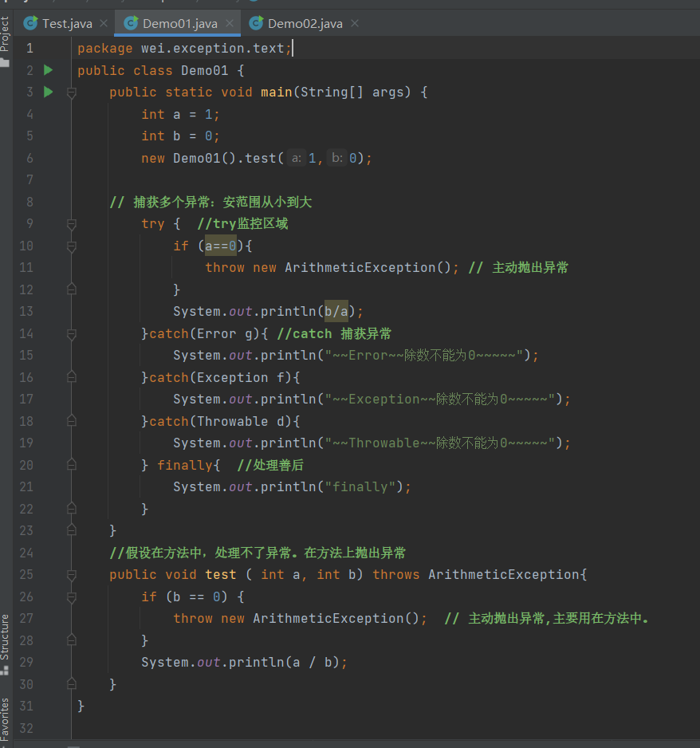Toggle fold marker at finally line 20
The width and height of the screenshot is (700, 748).
coord(72,465)
